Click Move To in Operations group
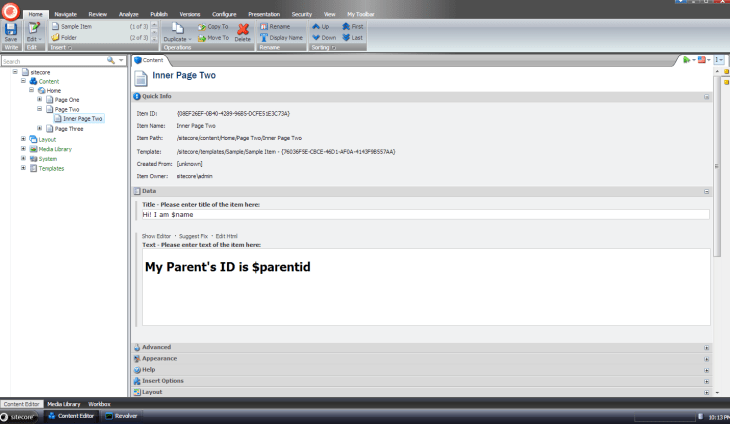 212,37
